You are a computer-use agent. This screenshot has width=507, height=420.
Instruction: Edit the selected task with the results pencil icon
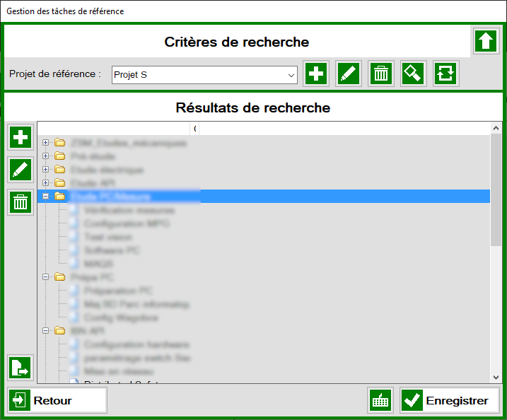21,170
